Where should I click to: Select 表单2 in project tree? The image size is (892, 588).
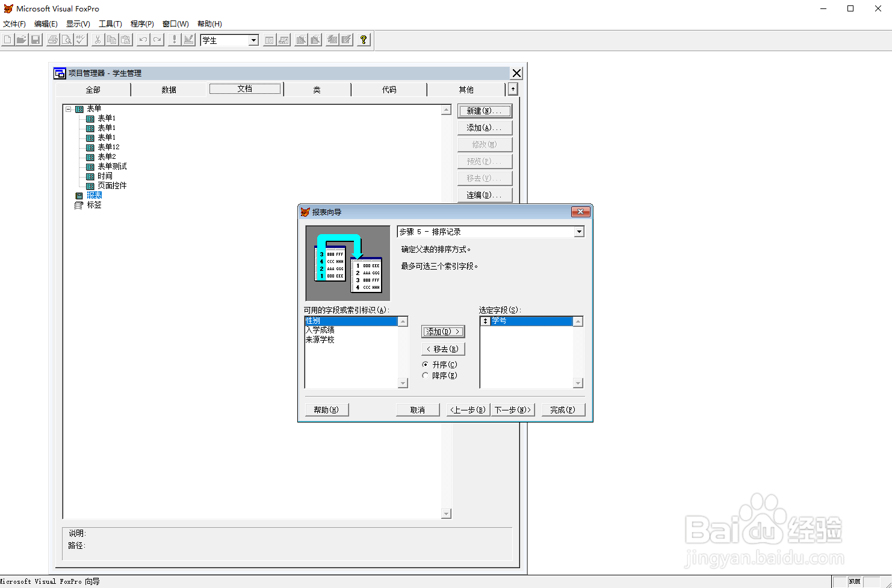107,157
